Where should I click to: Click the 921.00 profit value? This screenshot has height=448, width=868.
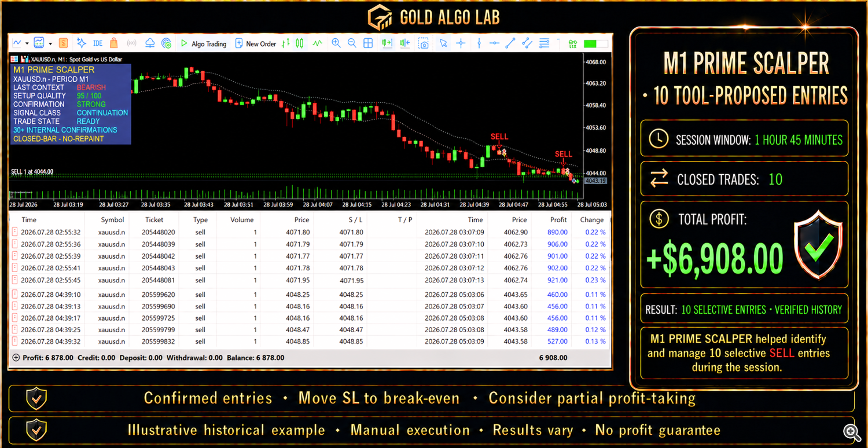pyautogui.click(x=558, y=280)
